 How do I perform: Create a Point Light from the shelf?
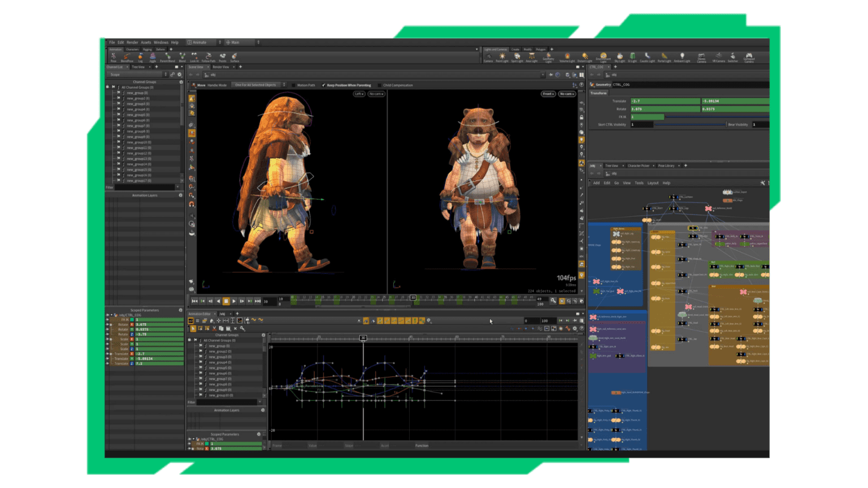click(502, 57)
